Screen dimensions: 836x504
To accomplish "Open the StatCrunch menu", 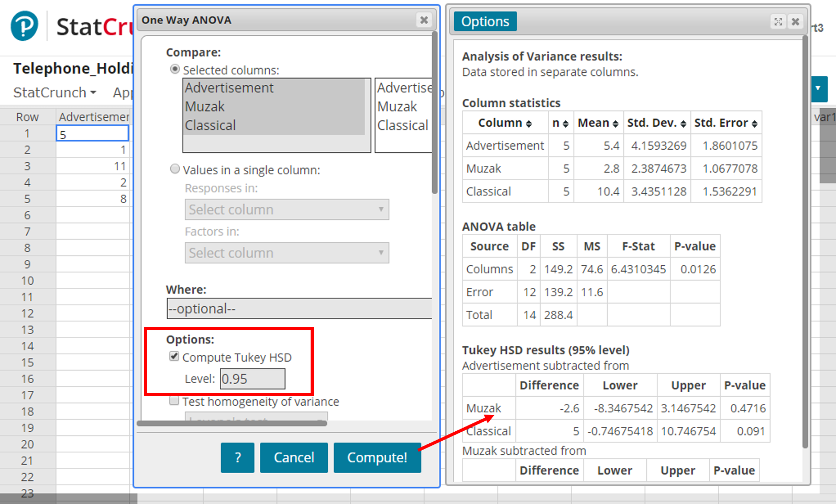I will point(54,93).
